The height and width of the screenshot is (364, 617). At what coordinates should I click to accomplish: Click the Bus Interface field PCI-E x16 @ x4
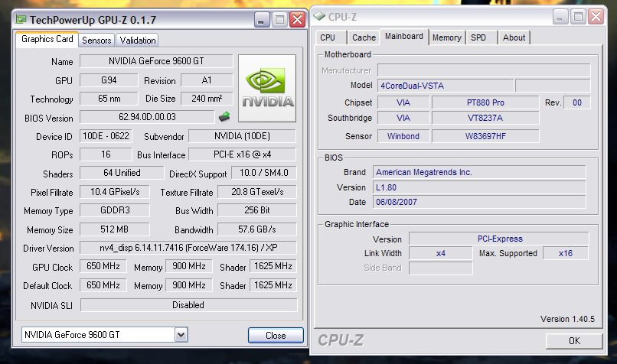[x=243, y=154]
